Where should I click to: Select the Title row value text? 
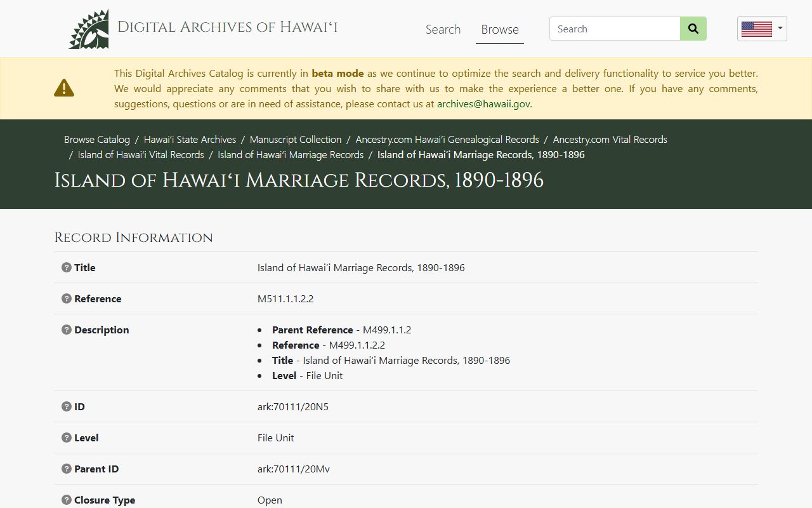(x=361, y=267)
